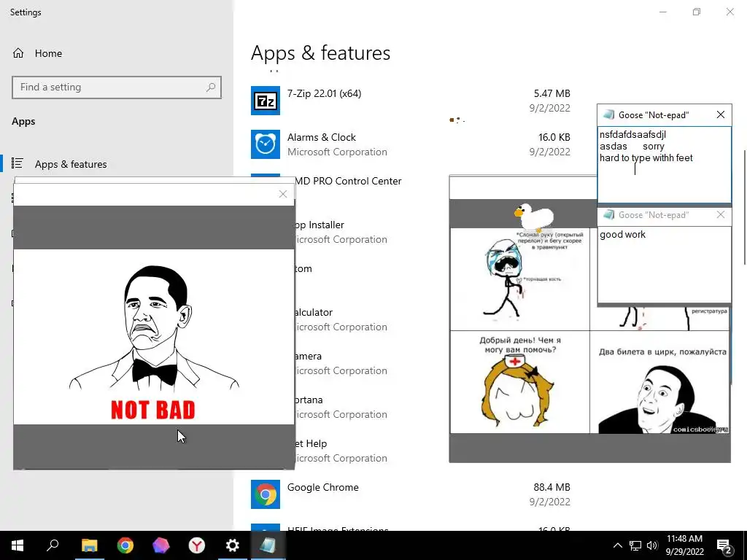
Task: Open the pink hexagon app in taskbar
Action: [160, 545]
